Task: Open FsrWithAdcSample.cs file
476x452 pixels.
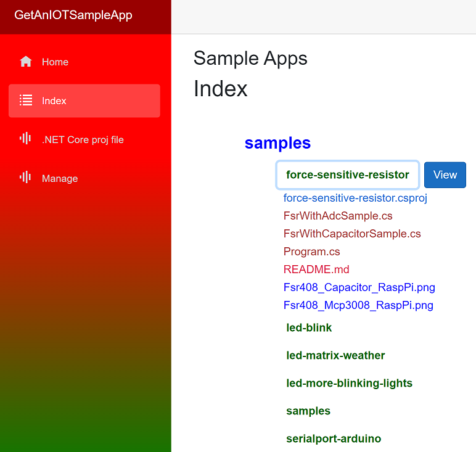Action: (x=338, y=216)
